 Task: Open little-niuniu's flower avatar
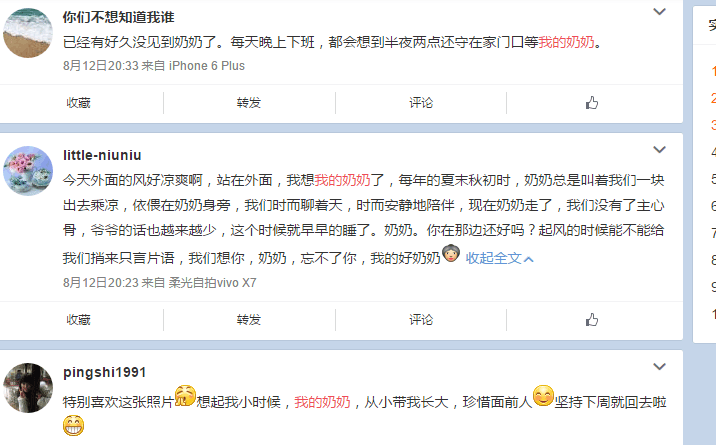pyautogui.click(x=28, y=171)
